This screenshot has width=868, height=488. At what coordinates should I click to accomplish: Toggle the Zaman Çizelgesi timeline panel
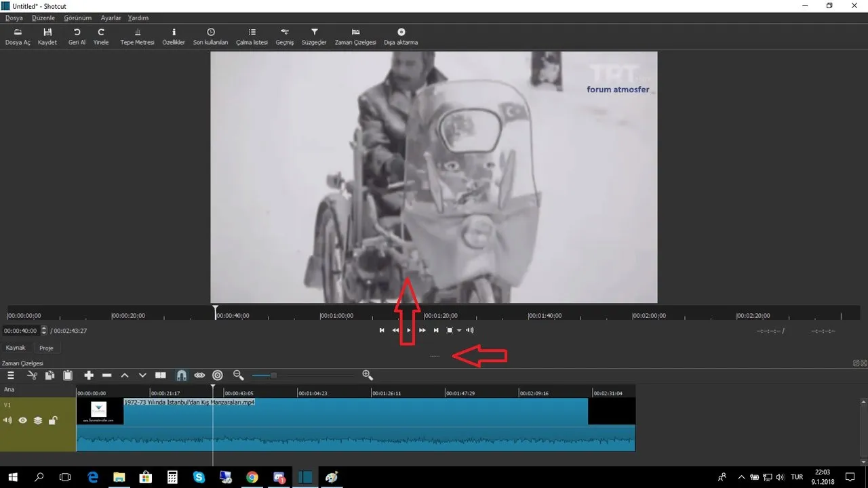[x=355, y=37]
